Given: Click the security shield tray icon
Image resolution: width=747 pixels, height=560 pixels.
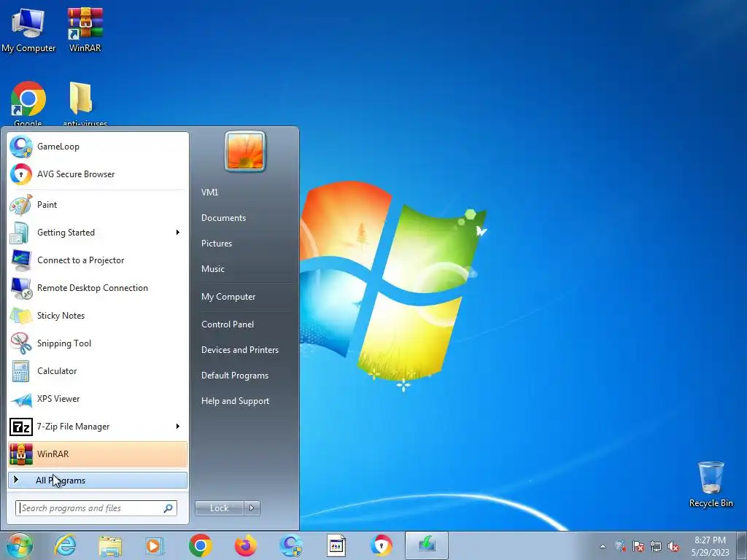Looking at the screenshot, I should point(620,546).
